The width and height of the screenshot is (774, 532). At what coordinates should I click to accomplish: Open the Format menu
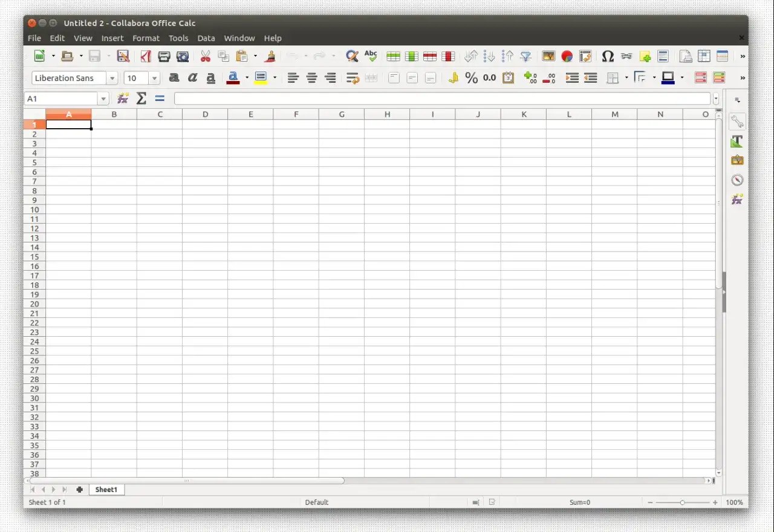coord(146,38)
